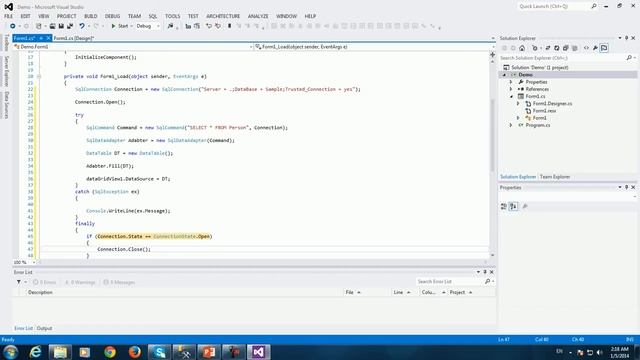The image size is (640, 360).
Task: Collapse the Demo project node
Action: tap(504, 75)
